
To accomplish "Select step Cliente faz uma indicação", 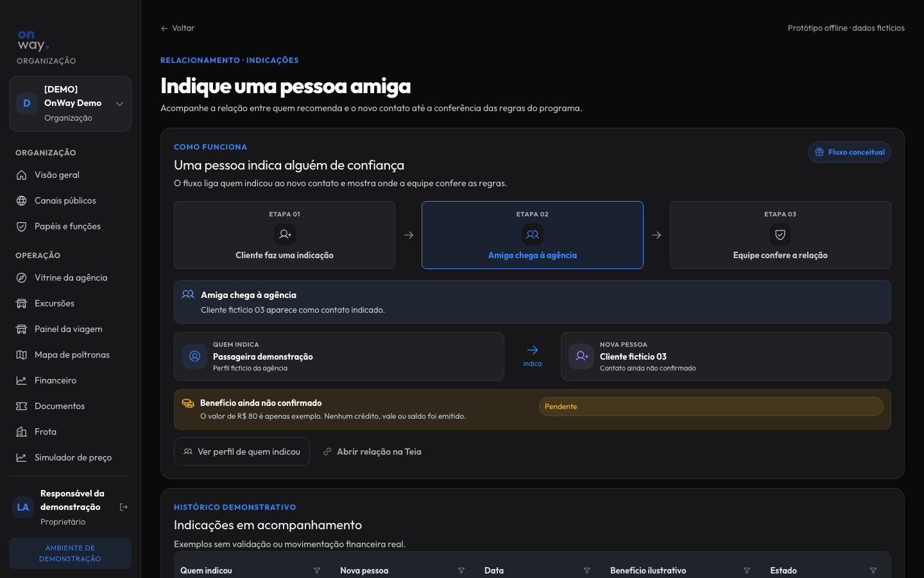I will pyautogui.click(x=284, y=235).
